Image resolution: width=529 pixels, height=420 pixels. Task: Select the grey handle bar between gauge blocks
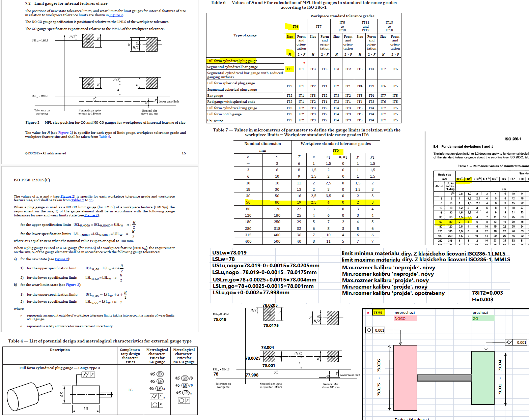click(444, 378)
